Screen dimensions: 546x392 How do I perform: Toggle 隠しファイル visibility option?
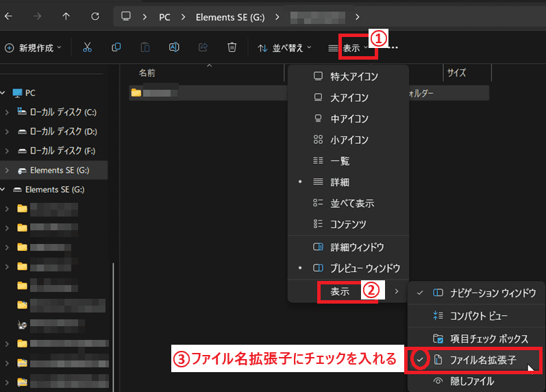click(471, 381)
